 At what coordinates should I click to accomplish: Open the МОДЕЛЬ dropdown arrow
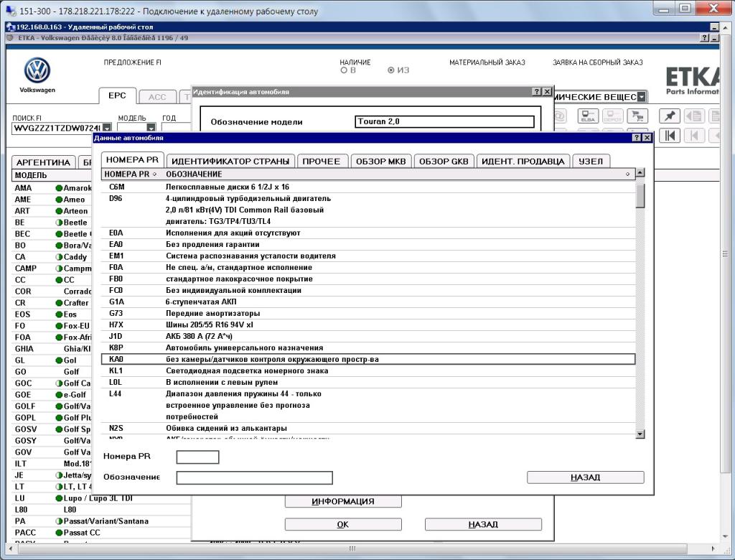(x=151, y=128)
